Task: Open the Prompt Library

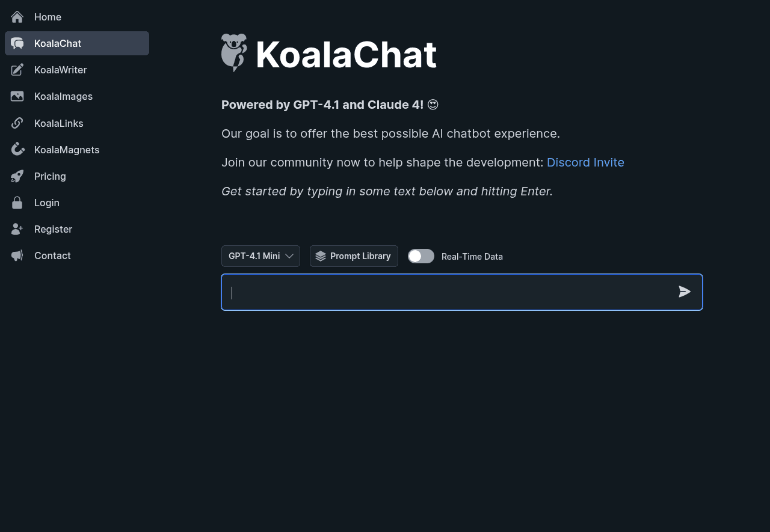Action: point(354,255)
